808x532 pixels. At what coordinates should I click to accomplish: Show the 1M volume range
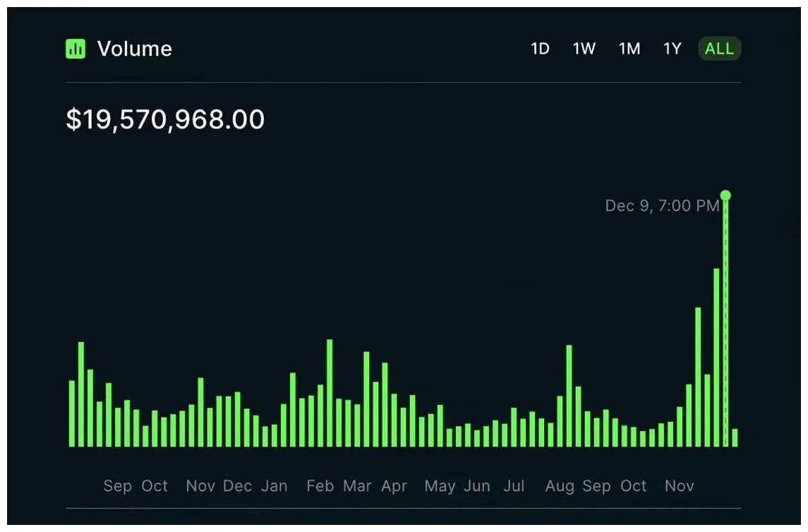pyautogui.click(x=629, y=49)
